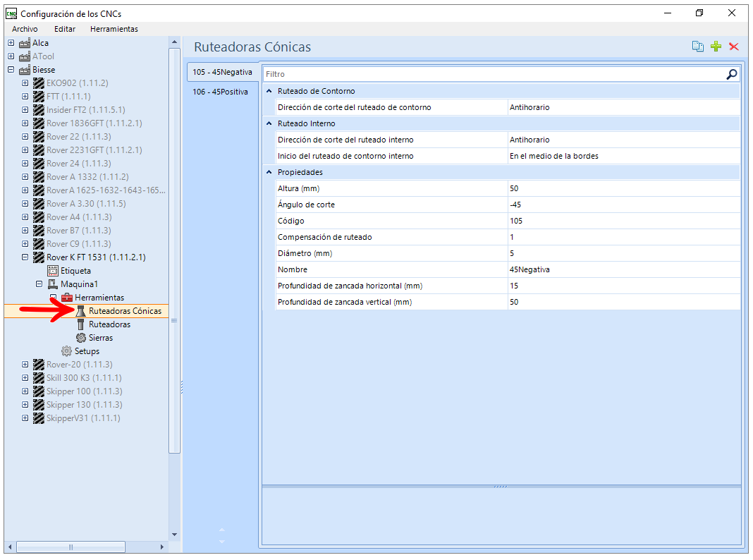Click 'En el medio de la bordes' value
This screenshot has width=753, height=560.
[x=624, y=156]
